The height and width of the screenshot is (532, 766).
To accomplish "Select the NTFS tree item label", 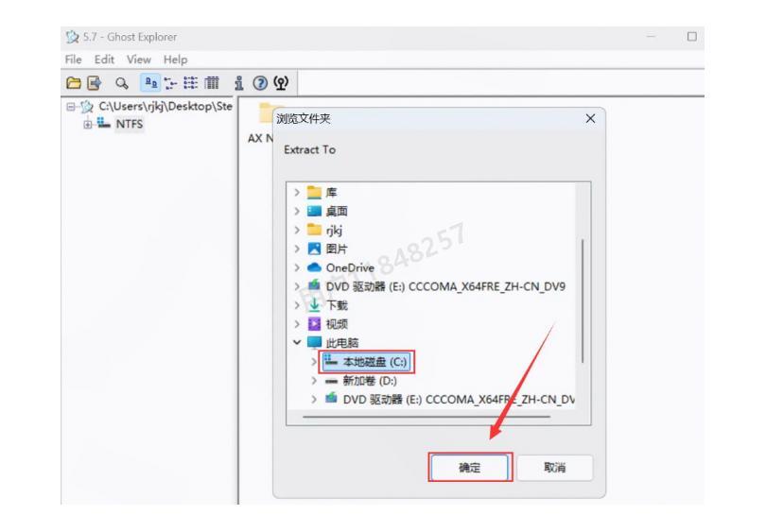I will (x=130, y=124).
